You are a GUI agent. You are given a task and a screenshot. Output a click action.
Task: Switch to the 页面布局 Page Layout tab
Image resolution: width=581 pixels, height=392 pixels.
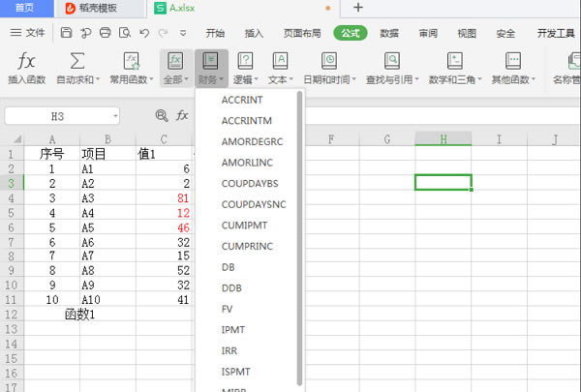tap(302, 33)
